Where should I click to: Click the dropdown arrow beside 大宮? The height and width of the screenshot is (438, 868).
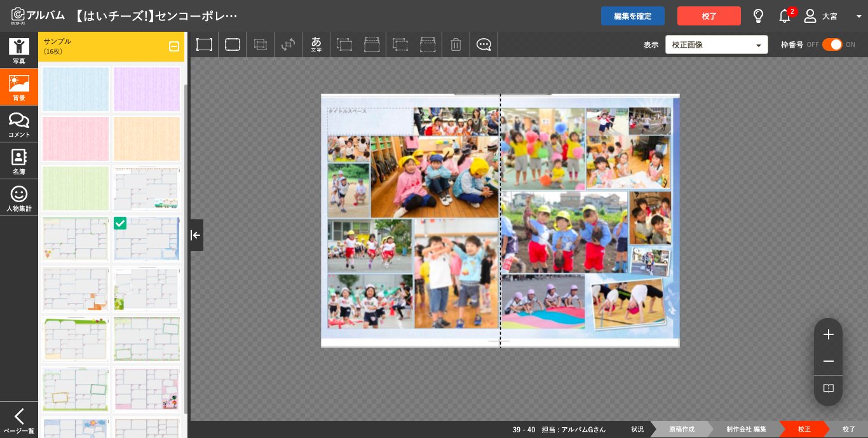click(858, 17)
